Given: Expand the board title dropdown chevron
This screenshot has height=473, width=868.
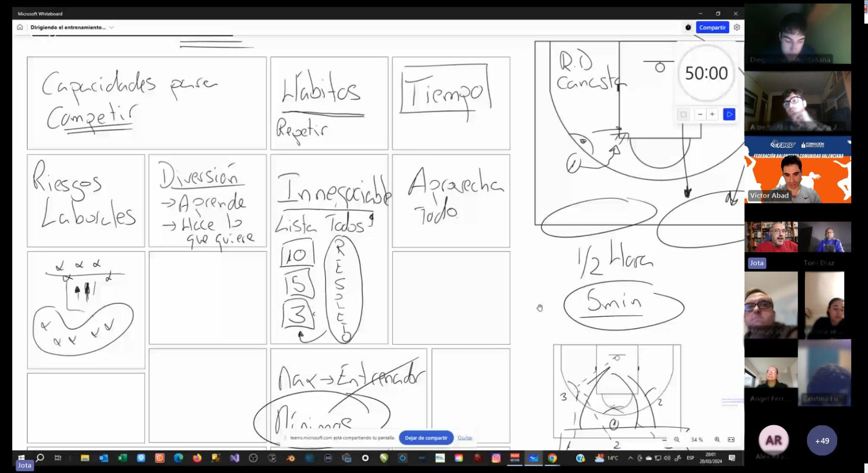Looking at the screenshot, I should click(112, 27).
